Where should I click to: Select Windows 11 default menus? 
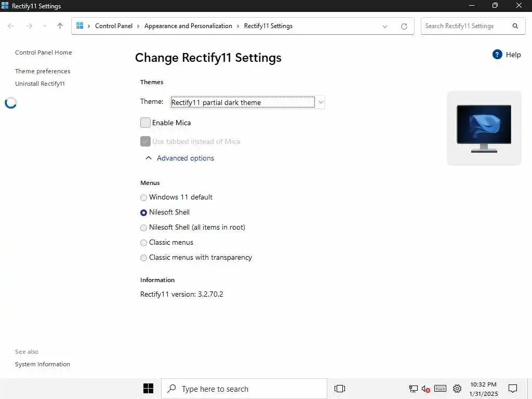pyautogui.click(x=143, y=197)
